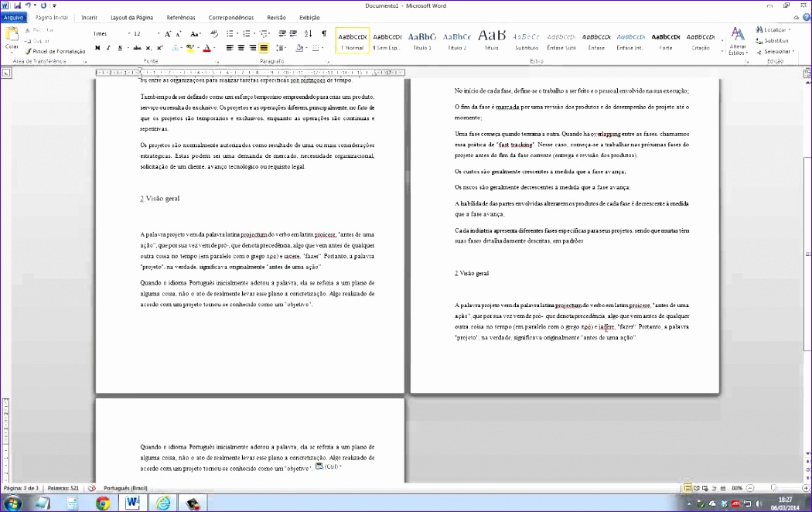This screenshot has width=812, height=512.
Task: Select the Sem Esp... style
Action: tap(387, 40)
